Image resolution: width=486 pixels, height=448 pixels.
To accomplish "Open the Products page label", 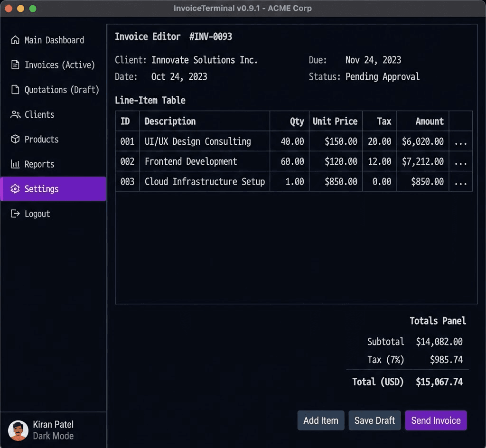I will [x=42, y=139].
